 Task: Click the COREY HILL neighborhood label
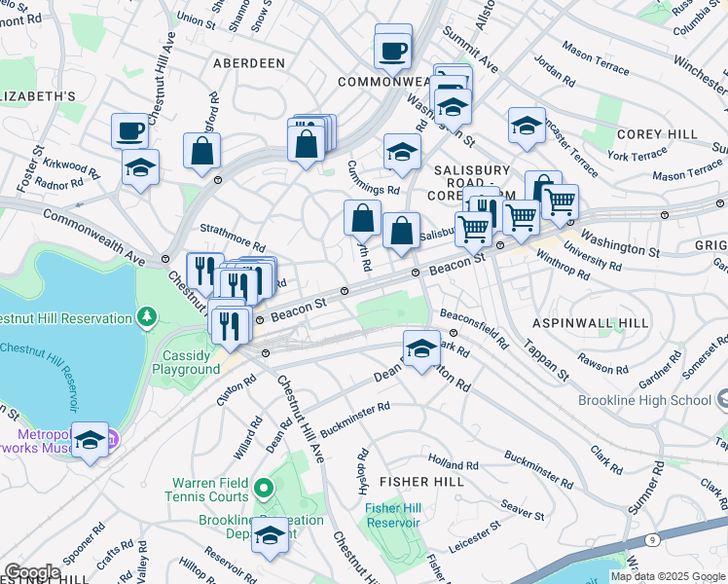pyautogui.click(x=657, y=134)
